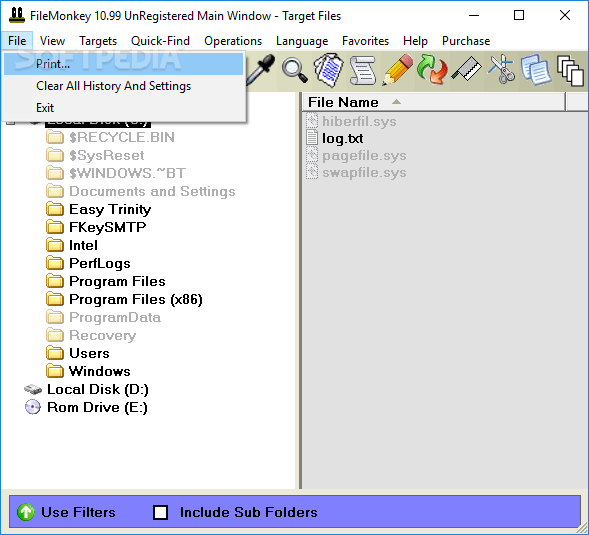589x535 pixels.
Task: Select the ProgramData folder
Action: point(115,317)
